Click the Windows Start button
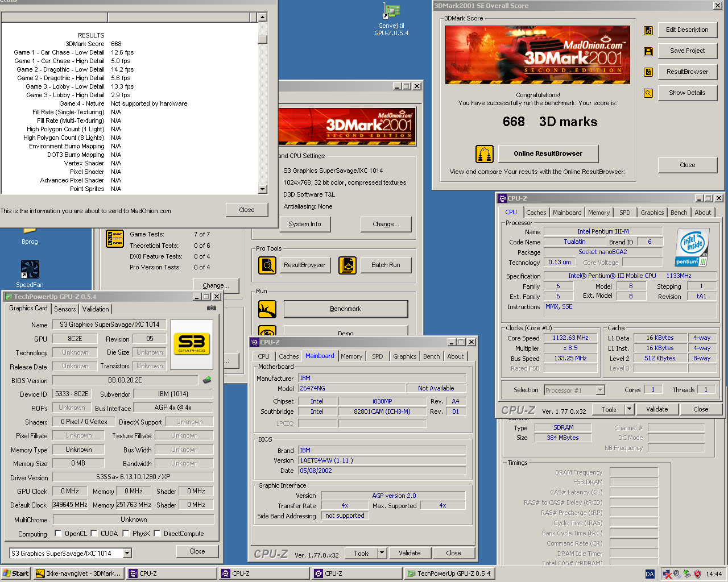The image size is (728, 582). point(16,573)
